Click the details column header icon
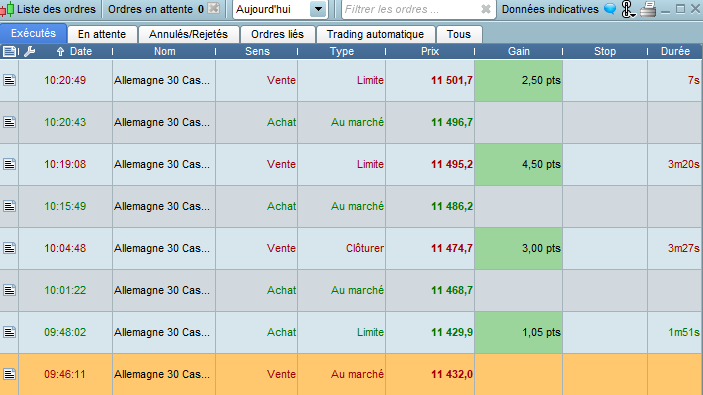The height and width of the screenshot is (395, 703). (9, 52)
